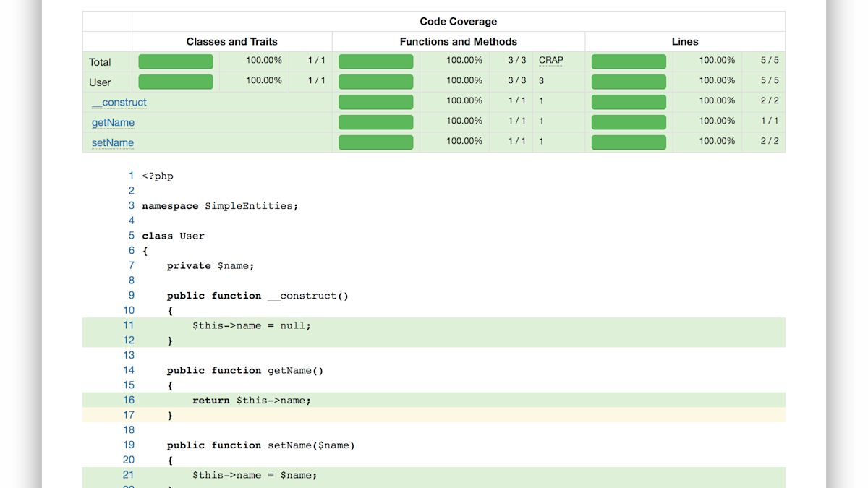Click the covered return $this->name line
The width and height of the screenshot is (868, 488).
252,400
